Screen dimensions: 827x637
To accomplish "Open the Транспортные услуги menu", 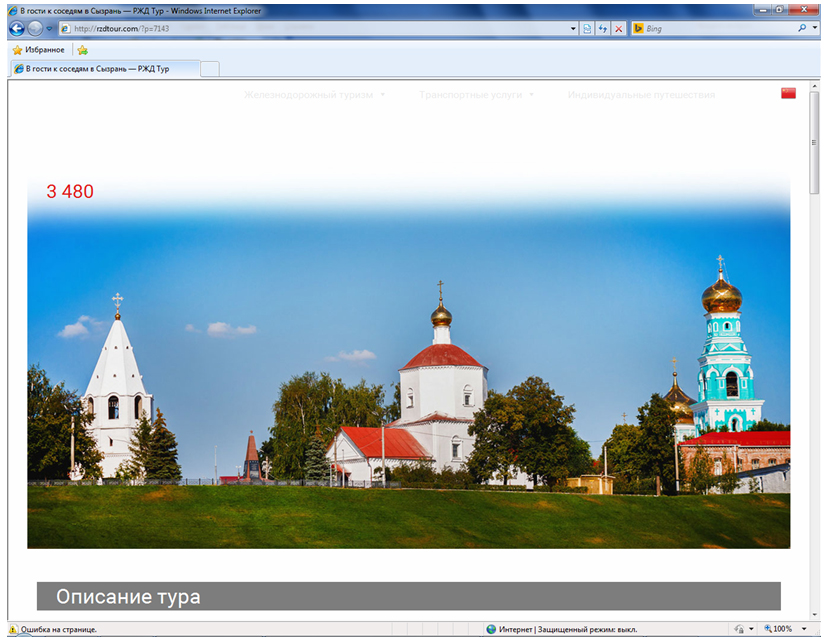I will [x=472, y=95].
